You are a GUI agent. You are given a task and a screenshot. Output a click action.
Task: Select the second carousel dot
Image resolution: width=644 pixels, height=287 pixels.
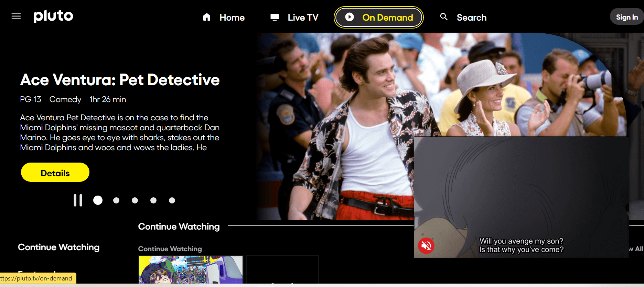click(116, 200)
